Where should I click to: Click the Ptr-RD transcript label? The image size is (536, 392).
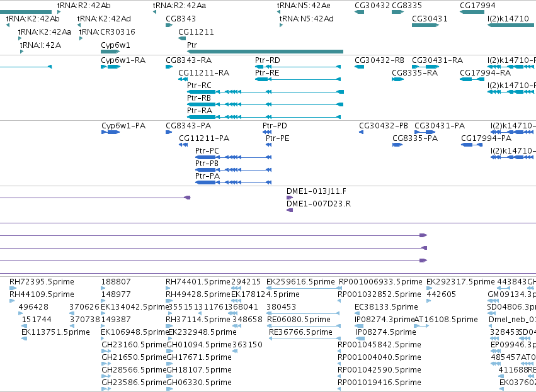point(267,60)
